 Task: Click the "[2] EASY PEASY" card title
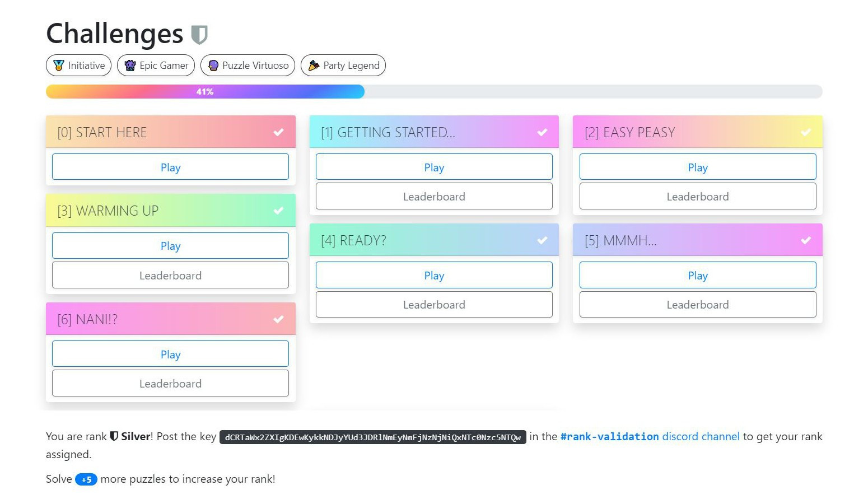tap(630, 132)
